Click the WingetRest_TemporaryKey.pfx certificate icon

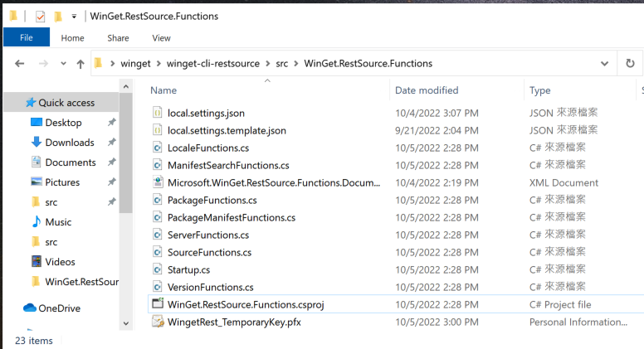coord(158,322)
